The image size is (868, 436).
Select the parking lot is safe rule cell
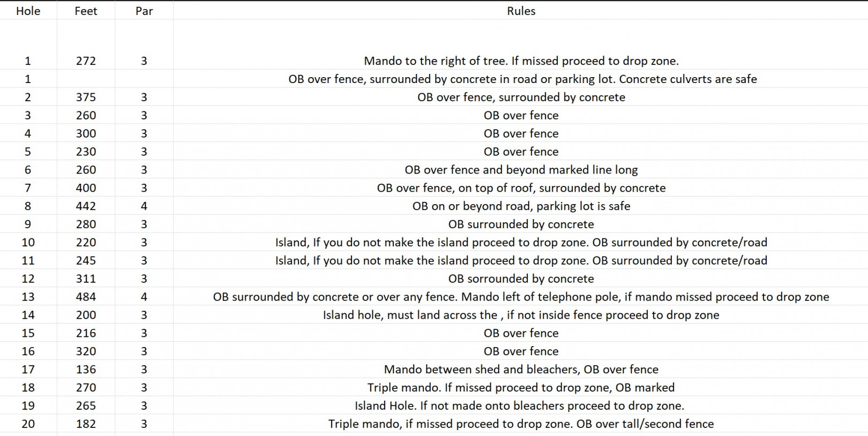(x=521, y=206)
